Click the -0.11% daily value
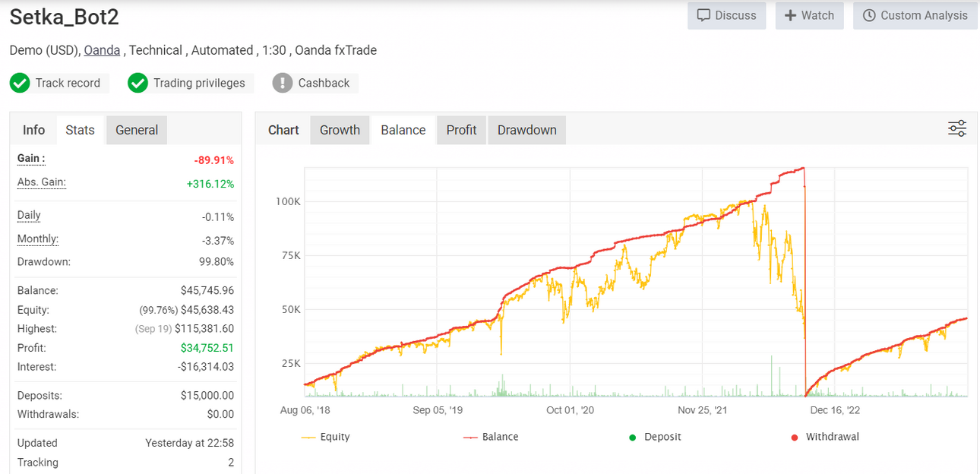Screen dimensions: 980x474 pyautogui.click(x=218, y=217)
